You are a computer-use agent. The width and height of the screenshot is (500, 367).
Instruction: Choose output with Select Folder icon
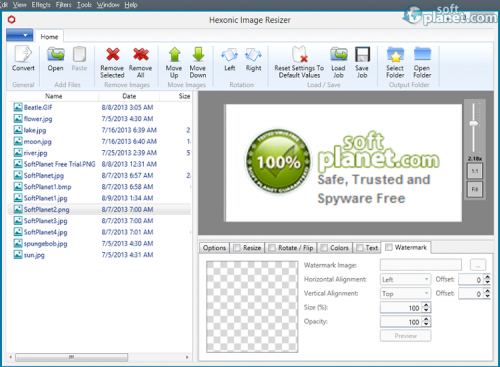tap(395, 54)
